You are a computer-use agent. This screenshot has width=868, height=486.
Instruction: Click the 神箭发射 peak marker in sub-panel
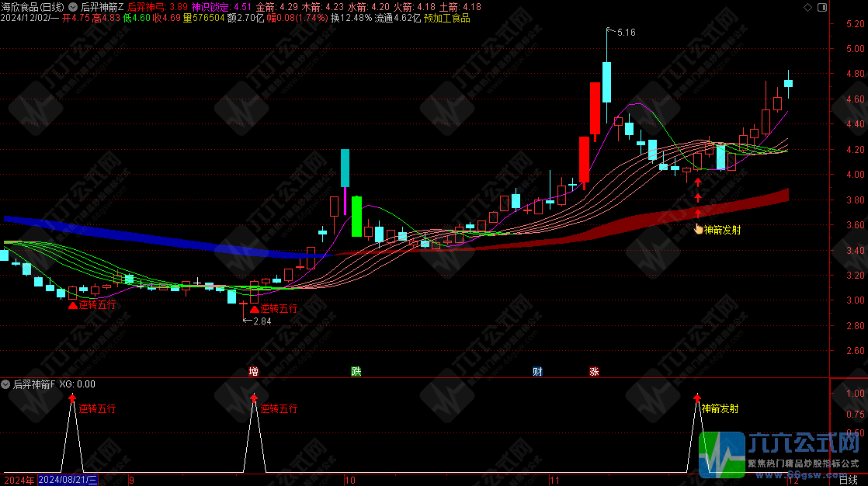[697, 397]
